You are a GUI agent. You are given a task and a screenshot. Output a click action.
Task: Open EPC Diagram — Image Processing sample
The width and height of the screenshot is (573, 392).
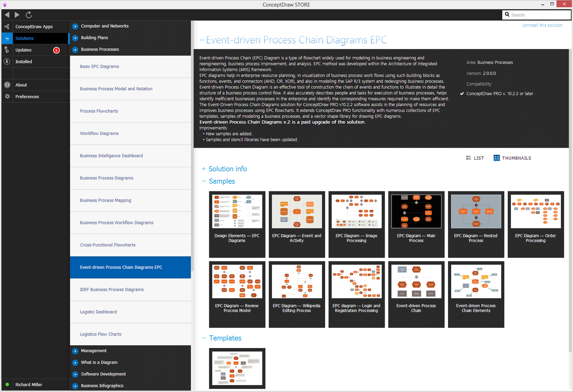point(356,224)
